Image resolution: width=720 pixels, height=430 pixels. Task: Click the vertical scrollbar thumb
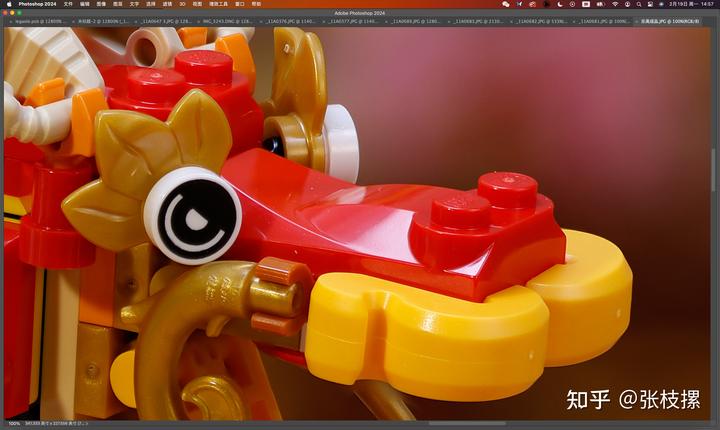tap(713, 170)
